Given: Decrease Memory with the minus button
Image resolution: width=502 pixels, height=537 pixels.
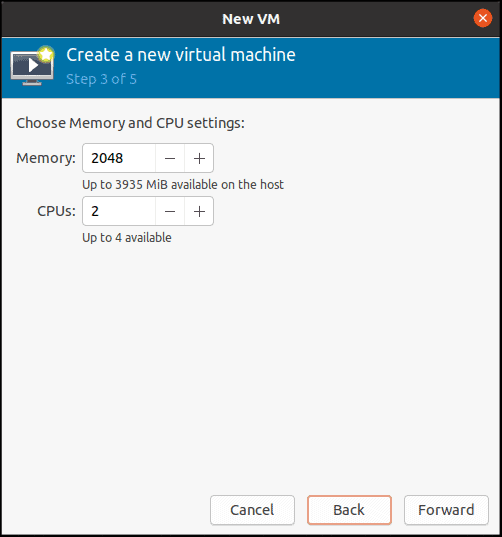Looking at the screenshot, I should (x=170, y=158).
